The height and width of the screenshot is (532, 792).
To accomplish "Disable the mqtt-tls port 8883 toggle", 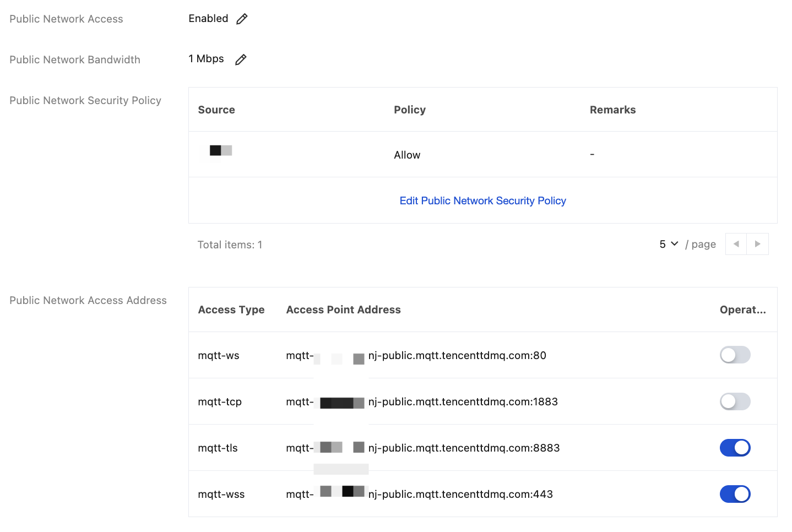I will [735, 448].
